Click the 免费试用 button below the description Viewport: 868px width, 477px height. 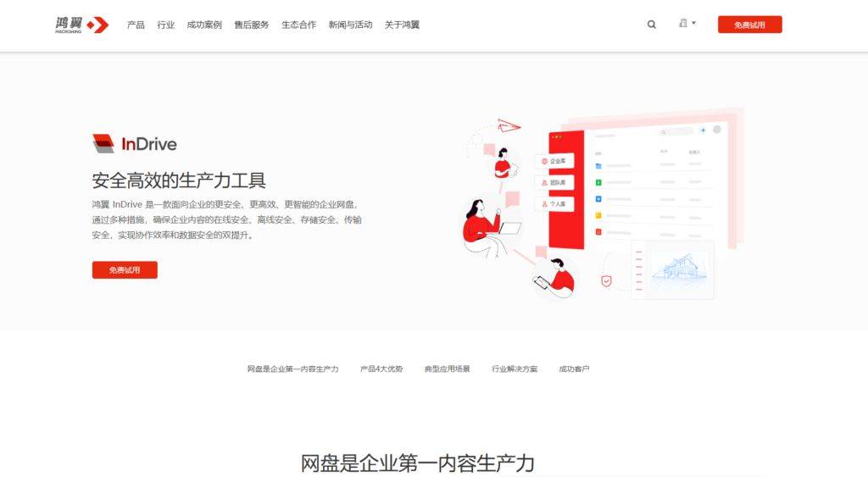125,270
